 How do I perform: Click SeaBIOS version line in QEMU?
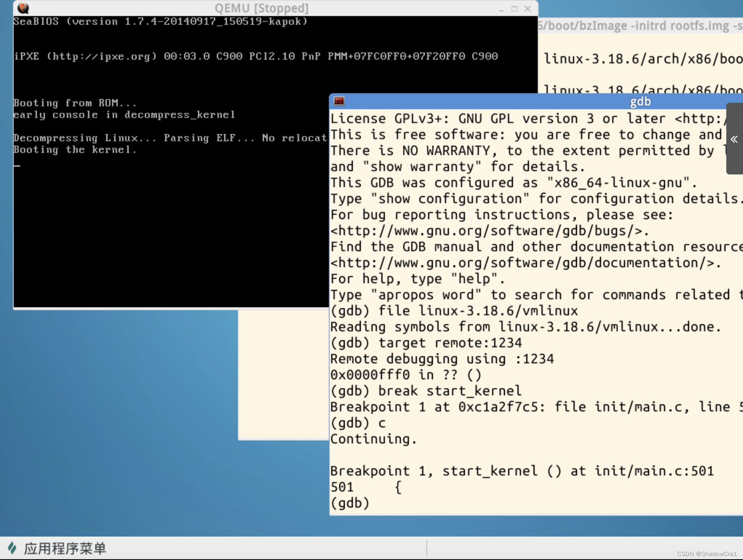(160, 22)
